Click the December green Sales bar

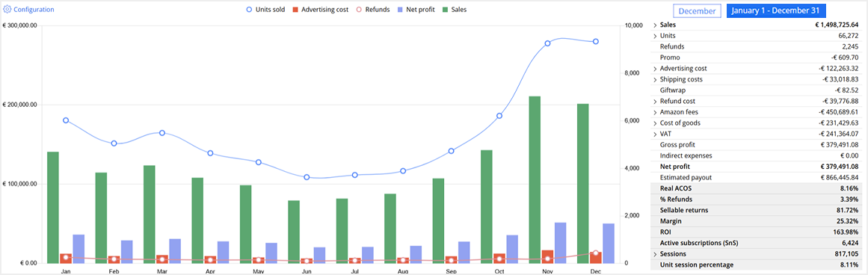point(583,183)
